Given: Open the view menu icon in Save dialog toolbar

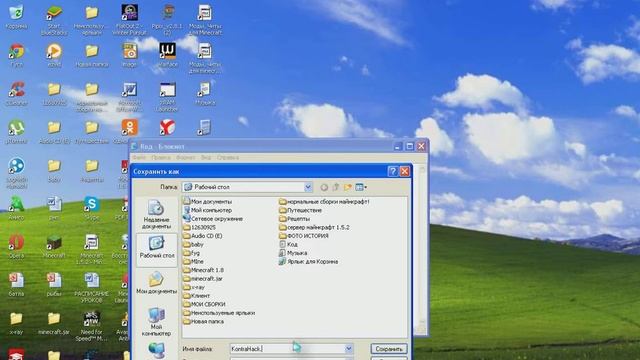Looking at the screenshot, I should point(361,187).
